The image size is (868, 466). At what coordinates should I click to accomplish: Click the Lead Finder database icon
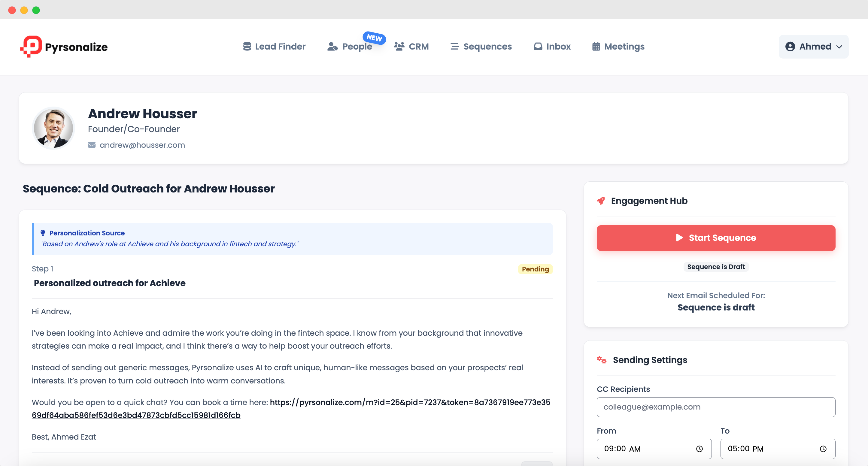click(247, 47)
